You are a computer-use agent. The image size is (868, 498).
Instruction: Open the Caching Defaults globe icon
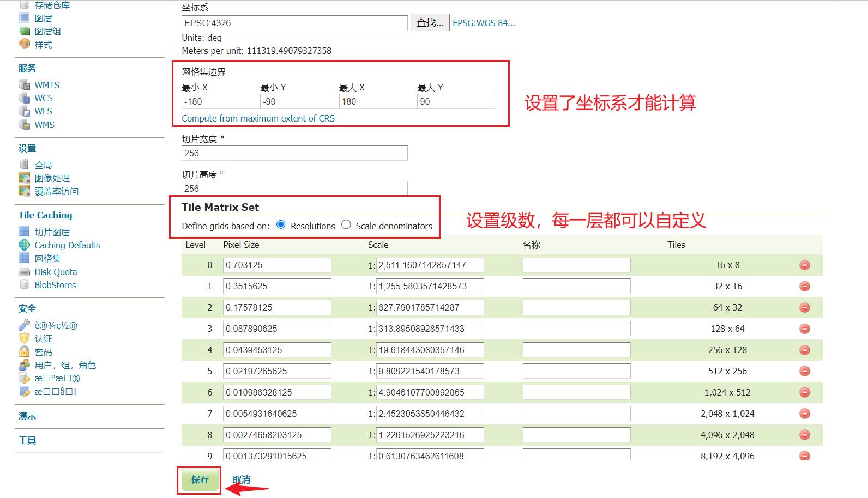tap(24, 245)
